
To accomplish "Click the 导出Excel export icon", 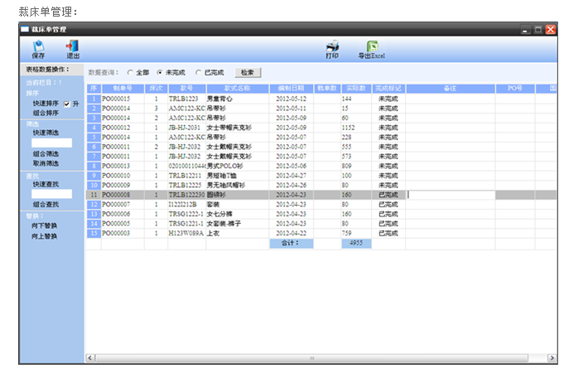I will pyautogui.click(x=372, y=46).
